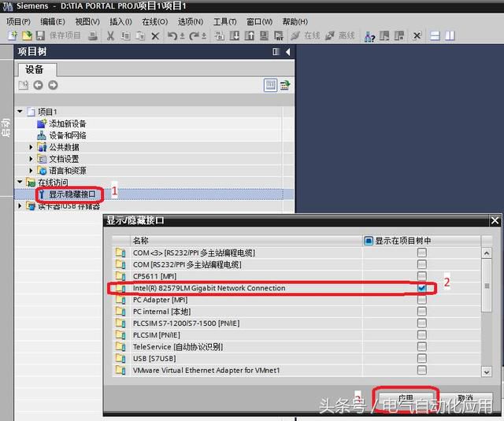Open the 在线(O) menu

pyautogui.click(x=155, y=22)
